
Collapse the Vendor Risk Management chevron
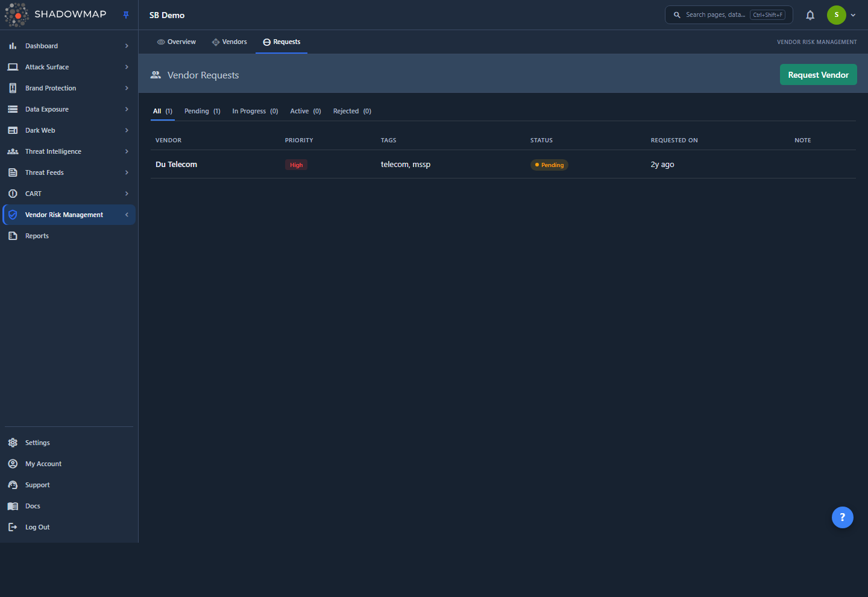(x=127, y=215)
